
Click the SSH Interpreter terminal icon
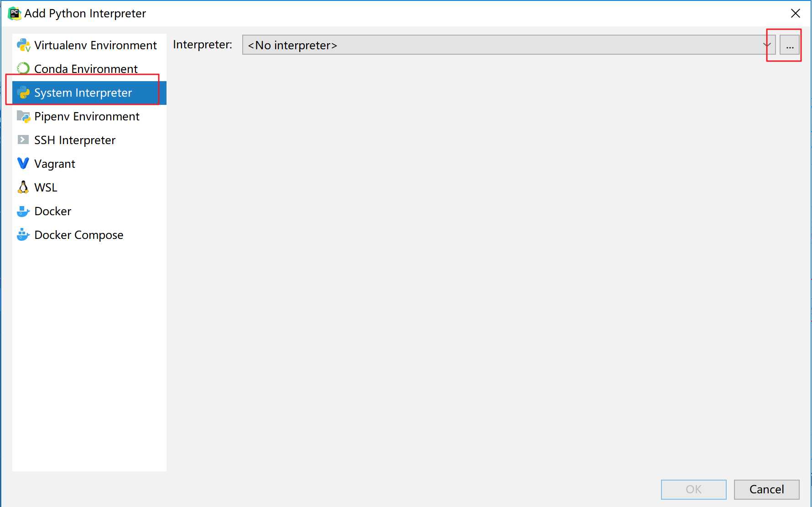tap(23, 140)
